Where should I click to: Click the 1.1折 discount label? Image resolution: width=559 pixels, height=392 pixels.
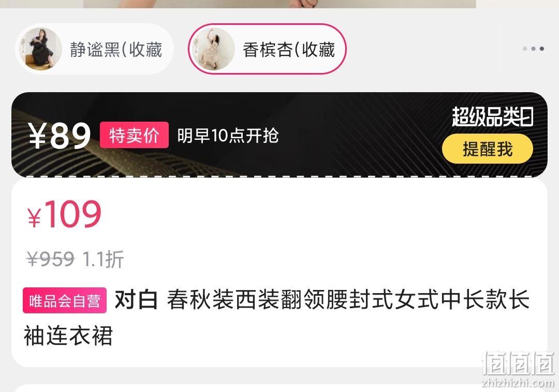pos(103,259)
